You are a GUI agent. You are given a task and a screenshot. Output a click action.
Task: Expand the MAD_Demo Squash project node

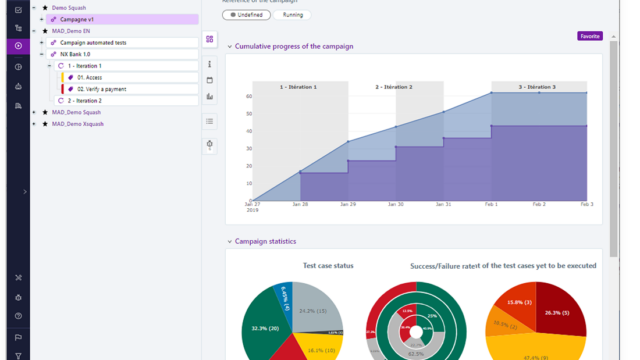pyautogui.click(x=34, y=112)
